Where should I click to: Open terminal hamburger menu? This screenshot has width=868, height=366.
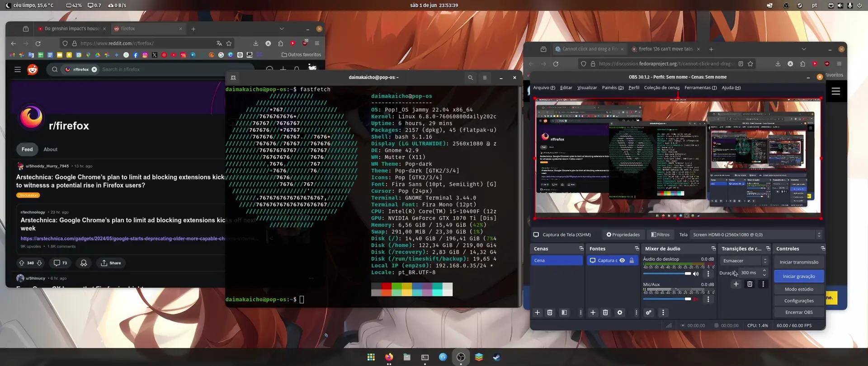[485, 78]
